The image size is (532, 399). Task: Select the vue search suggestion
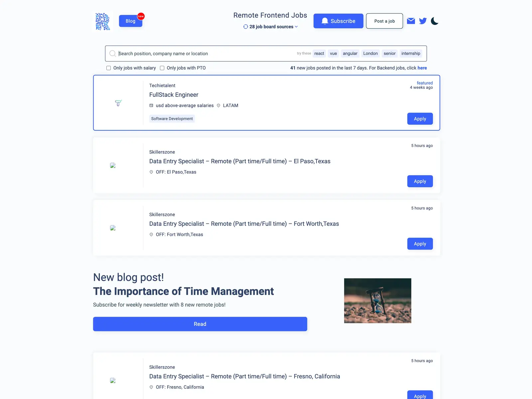pos(333,54)
